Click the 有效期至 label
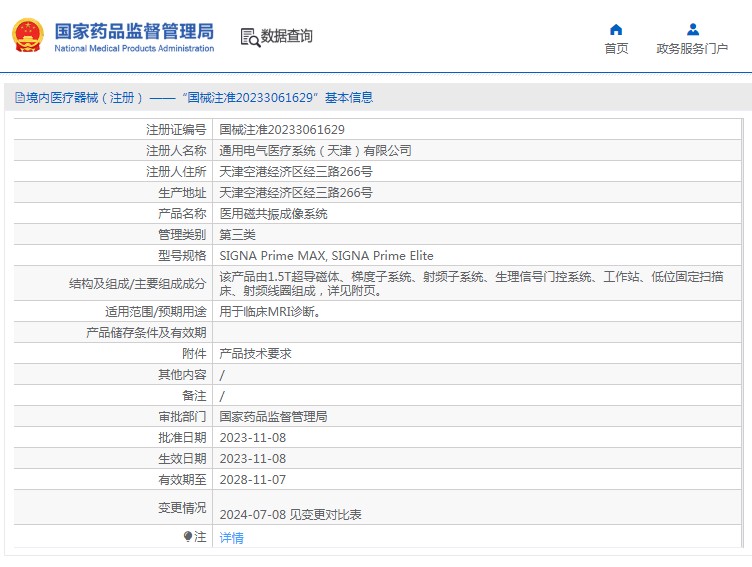 (x=182, y=480)
